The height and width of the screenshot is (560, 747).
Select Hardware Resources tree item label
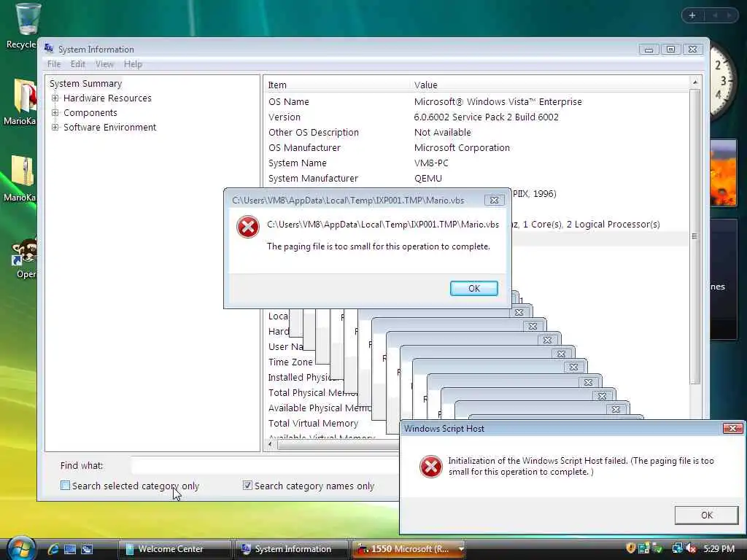107,98
